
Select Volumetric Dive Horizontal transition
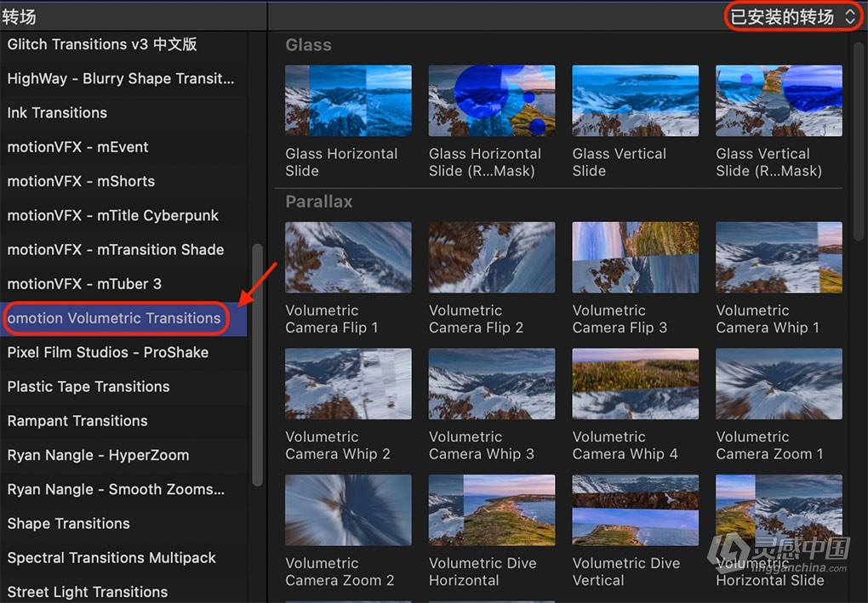click(x=492, y=509)
